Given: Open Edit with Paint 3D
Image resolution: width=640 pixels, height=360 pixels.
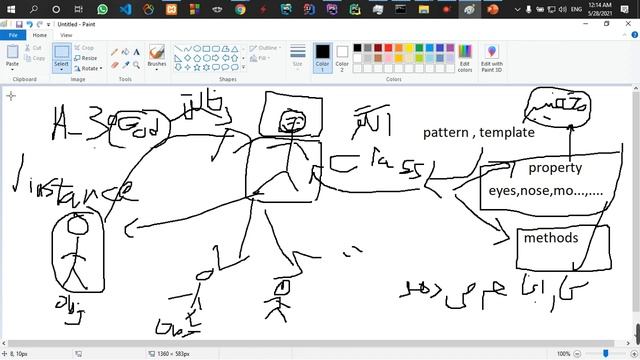Looking at the screenshot, I should click(492, 58).
